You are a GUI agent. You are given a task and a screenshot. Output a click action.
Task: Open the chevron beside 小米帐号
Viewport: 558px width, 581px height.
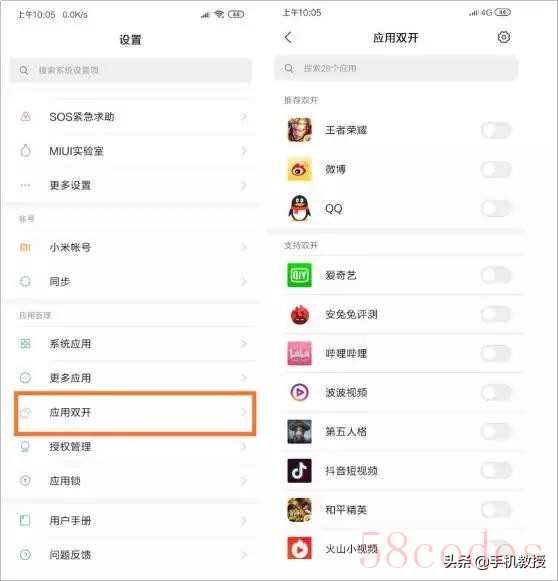[x=243, y=247]
